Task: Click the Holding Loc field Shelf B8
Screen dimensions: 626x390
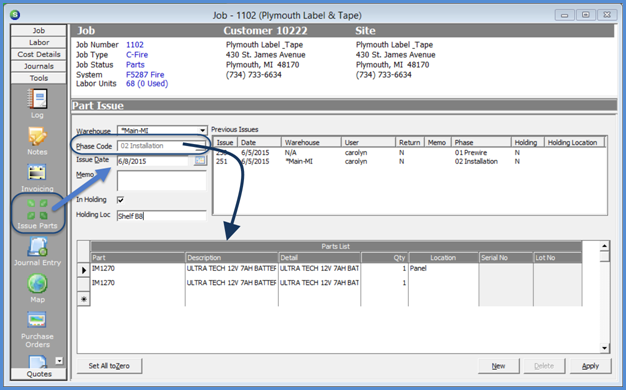Action: click(x=162, y=216)
